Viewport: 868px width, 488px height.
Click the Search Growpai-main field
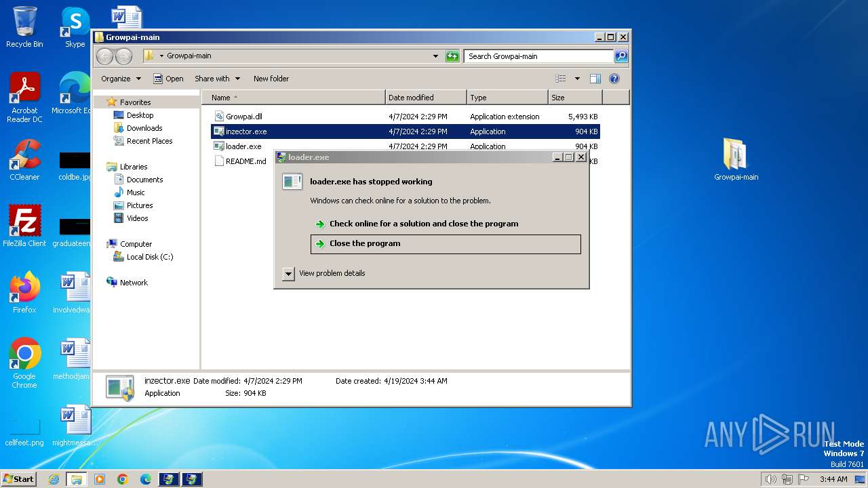(539, 56)
